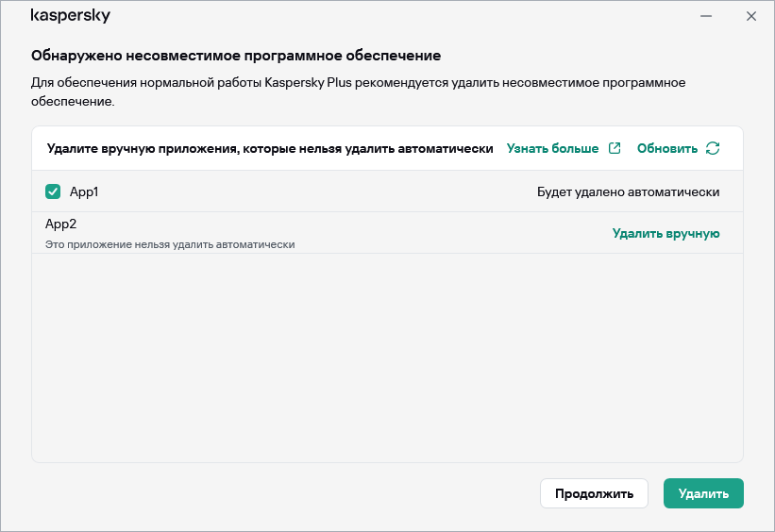This screenshot has width=775, height=532.
Task: Click the Kaspersky logo
Action: [x=70, y=16]
